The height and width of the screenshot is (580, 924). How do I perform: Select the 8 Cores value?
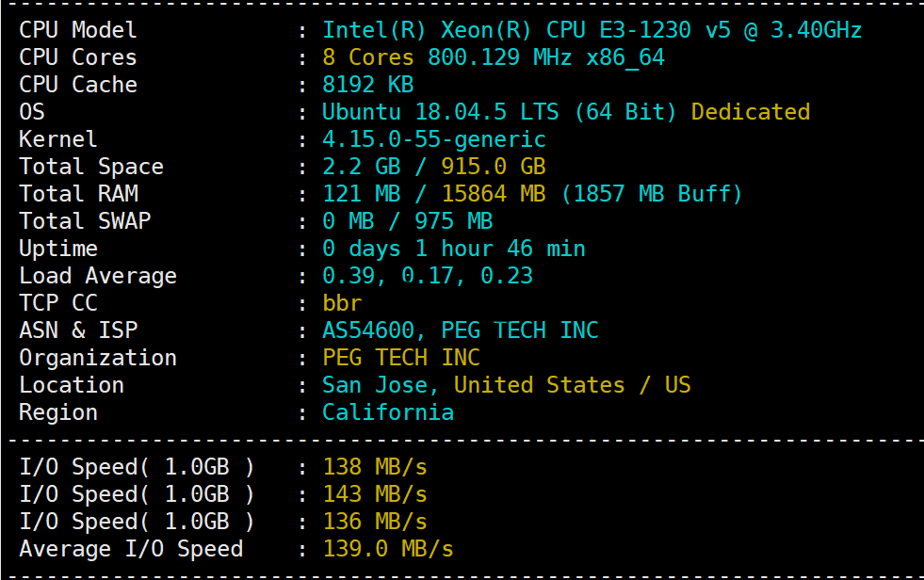367,57
